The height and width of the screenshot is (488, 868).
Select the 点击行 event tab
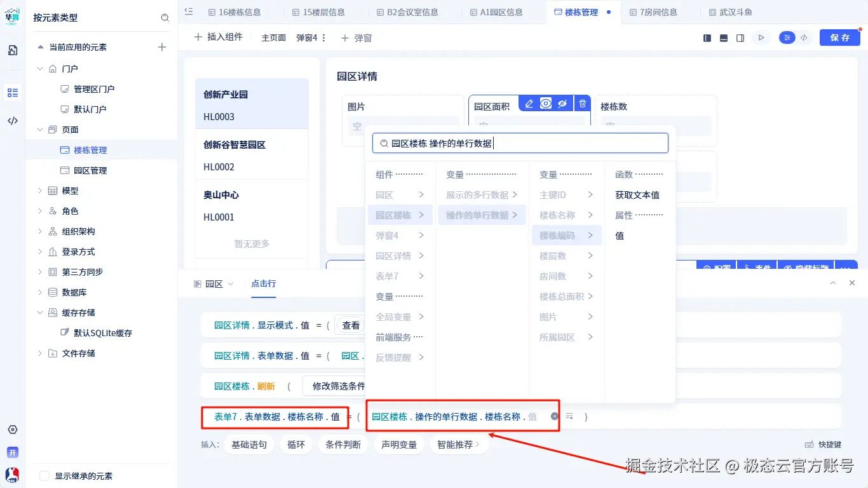tap(264, 284)
